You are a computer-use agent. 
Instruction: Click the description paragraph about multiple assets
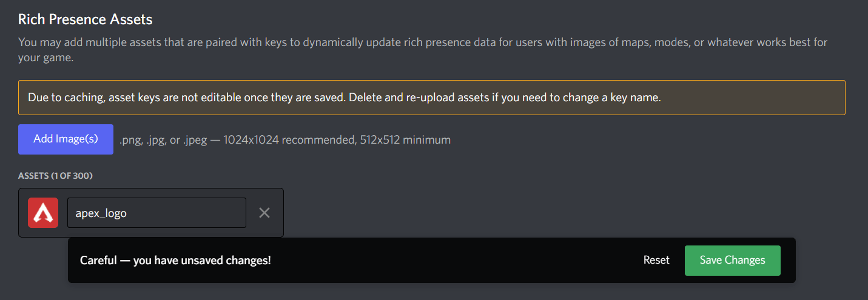click(423, 50)
